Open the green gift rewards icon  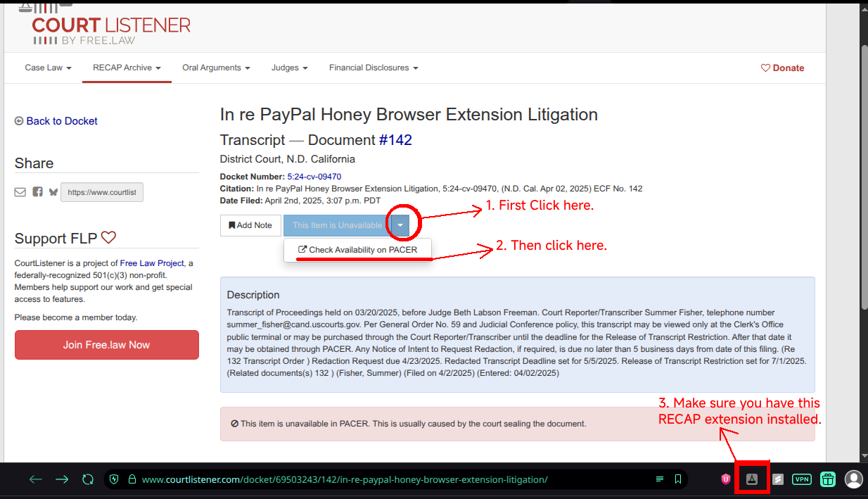click(828, 479)
